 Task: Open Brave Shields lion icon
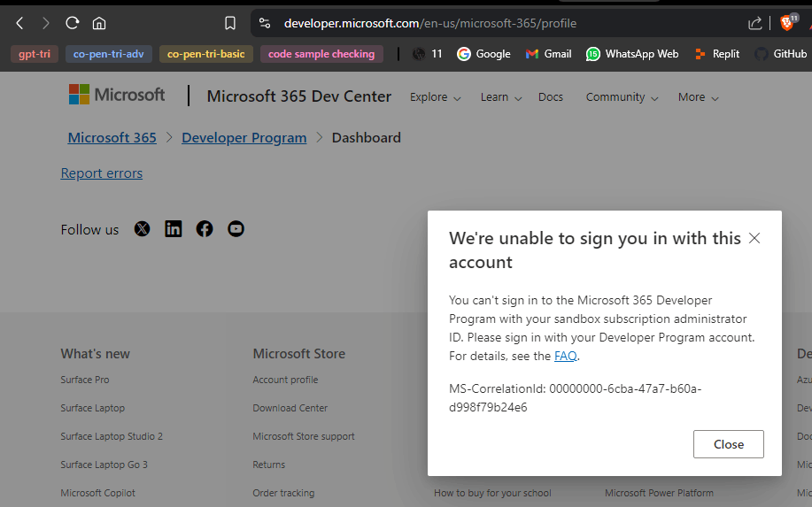tap(786, 23)
